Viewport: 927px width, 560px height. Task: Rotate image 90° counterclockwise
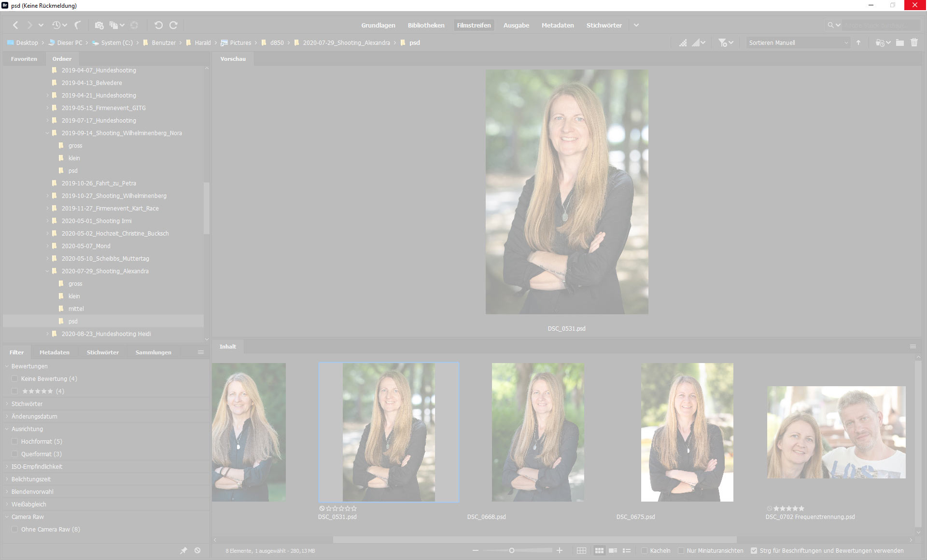(x=158, y=25)
